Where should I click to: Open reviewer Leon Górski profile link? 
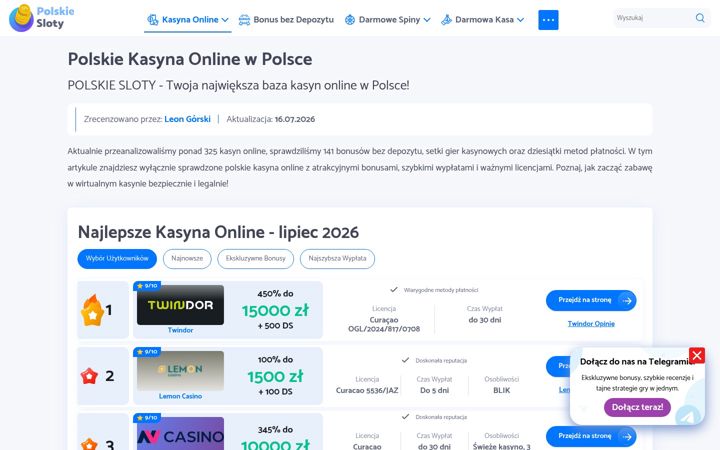point(187,119)
